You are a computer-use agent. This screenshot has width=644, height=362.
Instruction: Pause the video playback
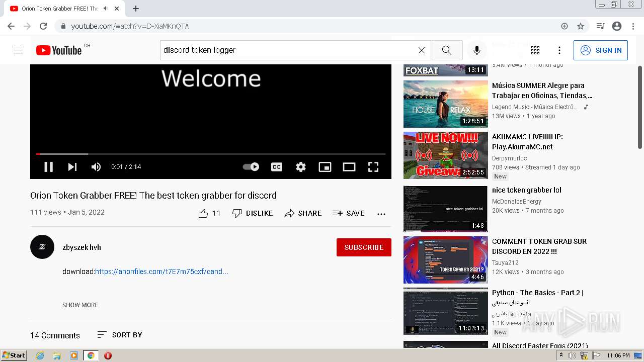point(48,167)
